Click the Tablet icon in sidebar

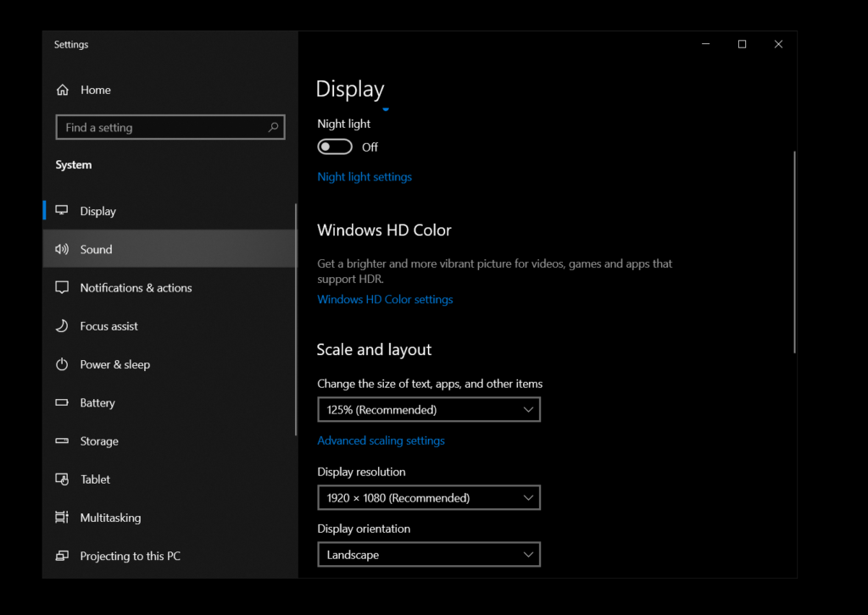pyautogui.click(x=62, y=479)
